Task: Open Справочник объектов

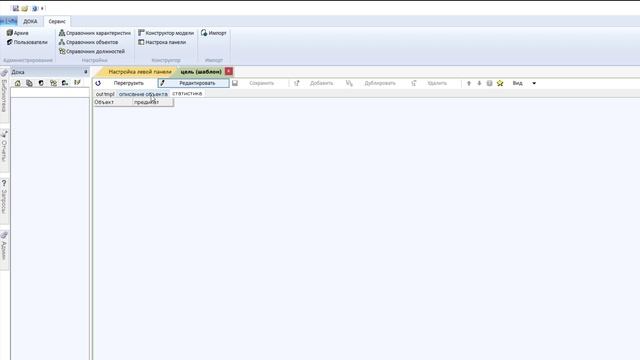Action: tap(89, 42)
